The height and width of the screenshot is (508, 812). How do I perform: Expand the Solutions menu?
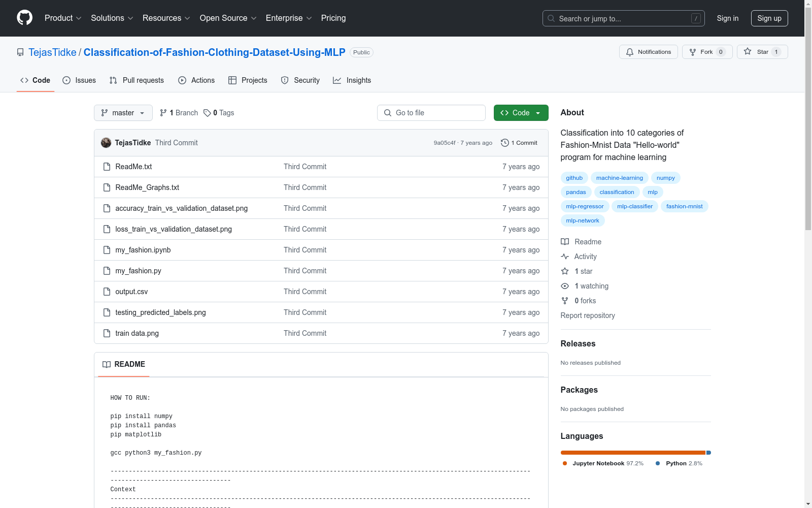click(112, 18)
